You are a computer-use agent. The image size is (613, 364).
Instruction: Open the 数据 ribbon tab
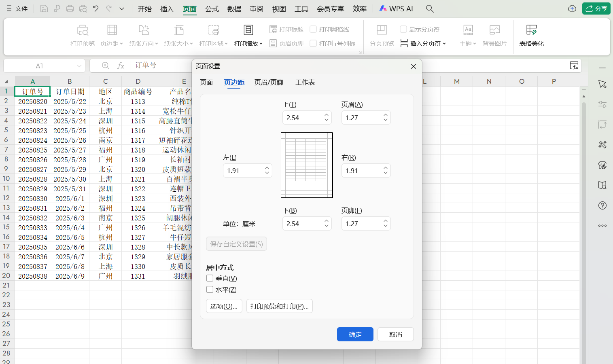(x=234, y=8)
